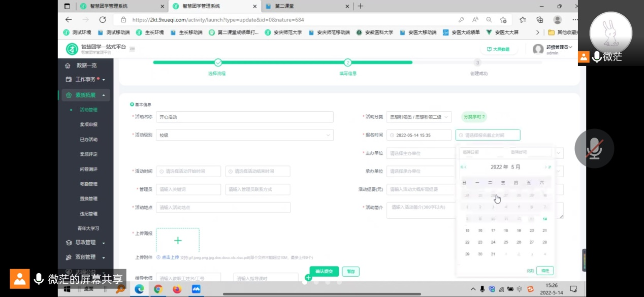Viewport: 644px width, 297px height.
Task: Click the 数据一览 home icon
Action: pyautogui.click(x=68, y=65)
